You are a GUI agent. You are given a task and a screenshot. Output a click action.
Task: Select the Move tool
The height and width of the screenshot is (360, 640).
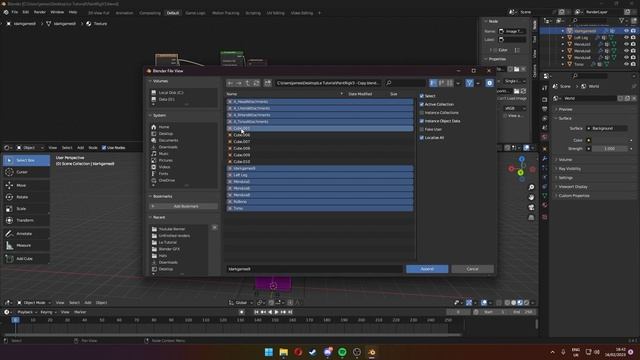(26, 185)
